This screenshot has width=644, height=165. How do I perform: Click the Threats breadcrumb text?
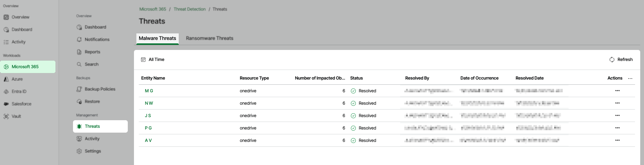pos(220,9)
